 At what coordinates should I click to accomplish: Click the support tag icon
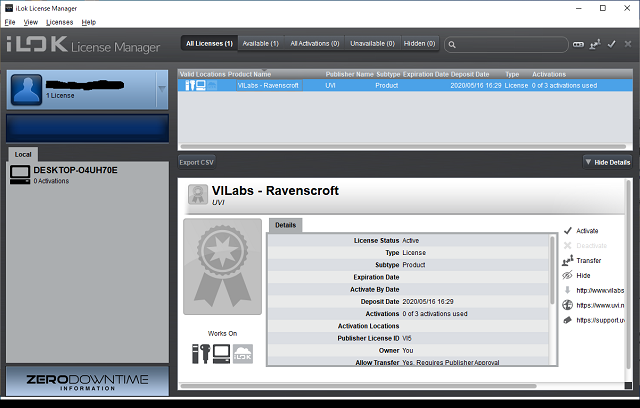pyautogui.click(x=567, y=320)
